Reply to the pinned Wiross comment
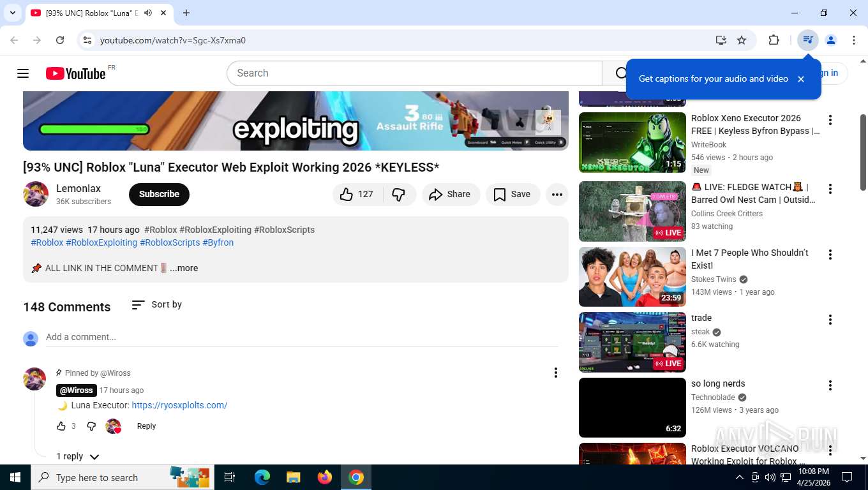 [146, 426]
